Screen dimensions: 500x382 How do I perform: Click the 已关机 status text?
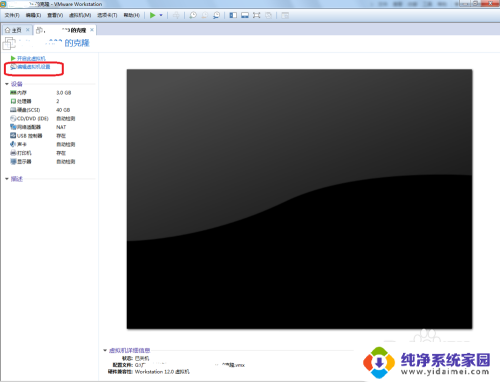click(142, 359)
